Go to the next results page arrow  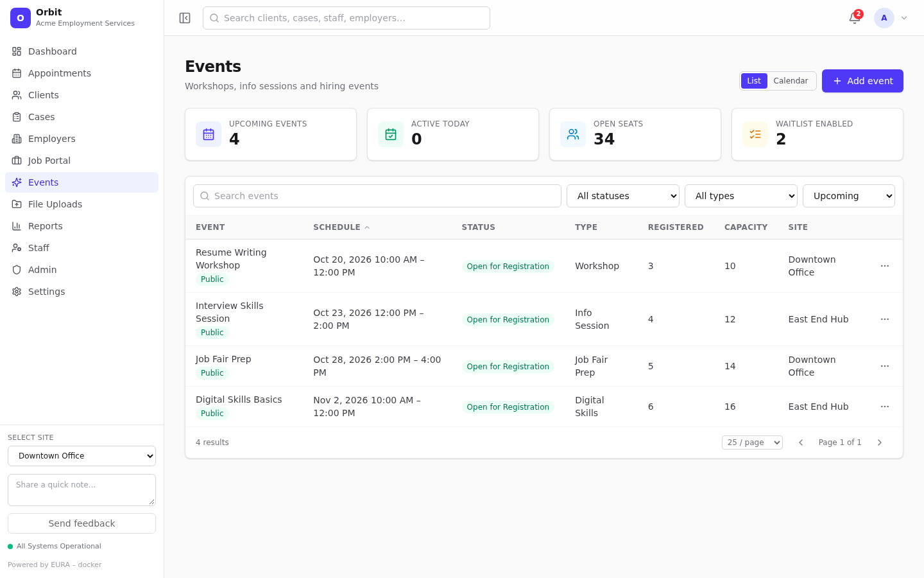[x=880, y=442]
